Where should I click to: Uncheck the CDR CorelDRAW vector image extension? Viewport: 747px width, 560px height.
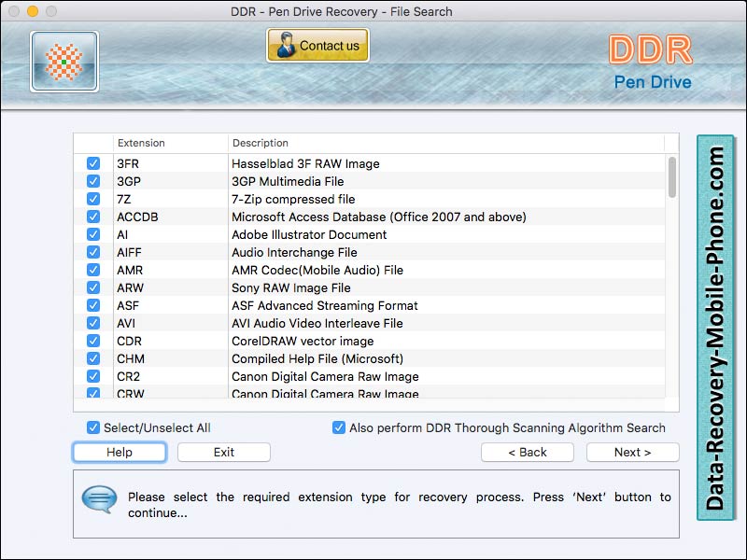click(x=93, y=341)
